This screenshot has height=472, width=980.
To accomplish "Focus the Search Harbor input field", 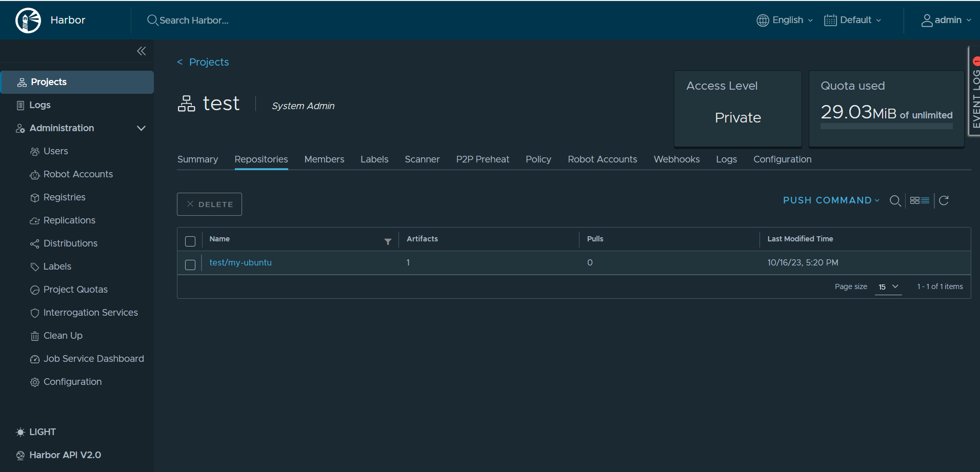I will 194,20.
